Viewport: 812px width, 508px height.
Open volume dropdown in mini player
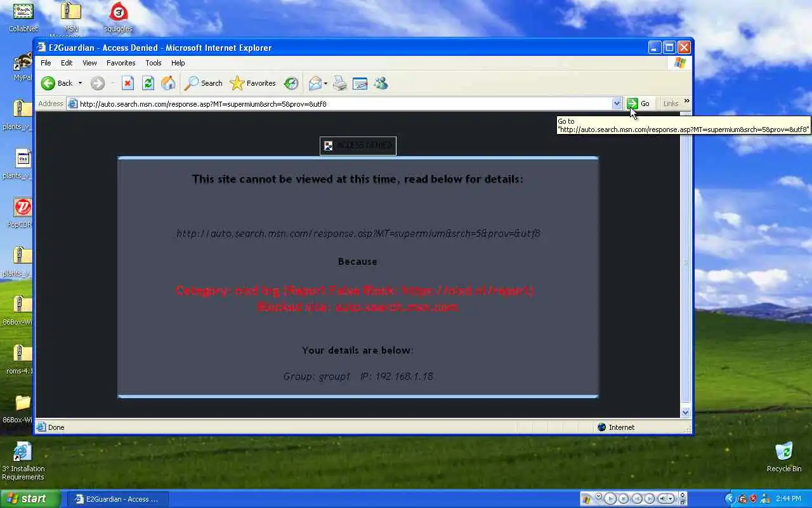point(671,498)
